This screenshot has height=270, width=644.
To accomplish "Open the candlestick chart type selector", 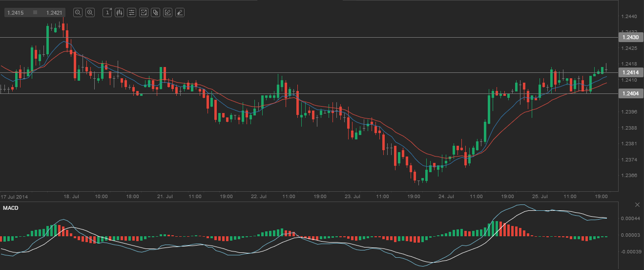I will tap(119, 13).
